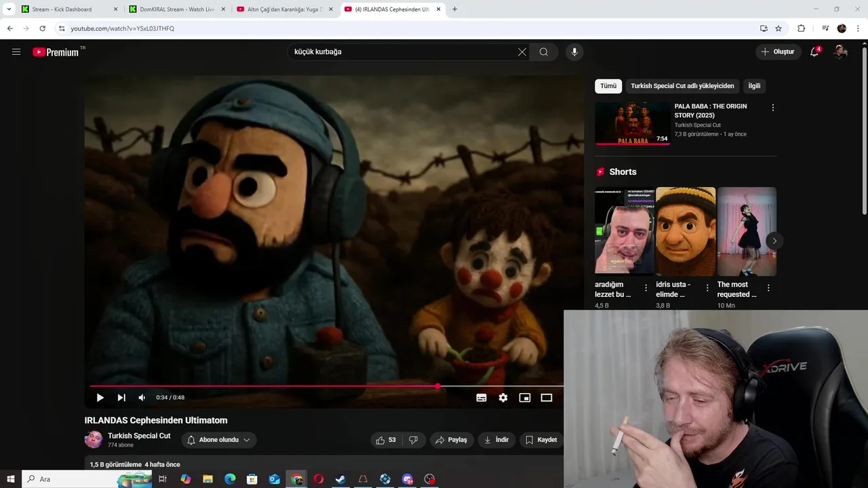Download the video with İndir
The image size is (868, 488).
click(496, 440)
